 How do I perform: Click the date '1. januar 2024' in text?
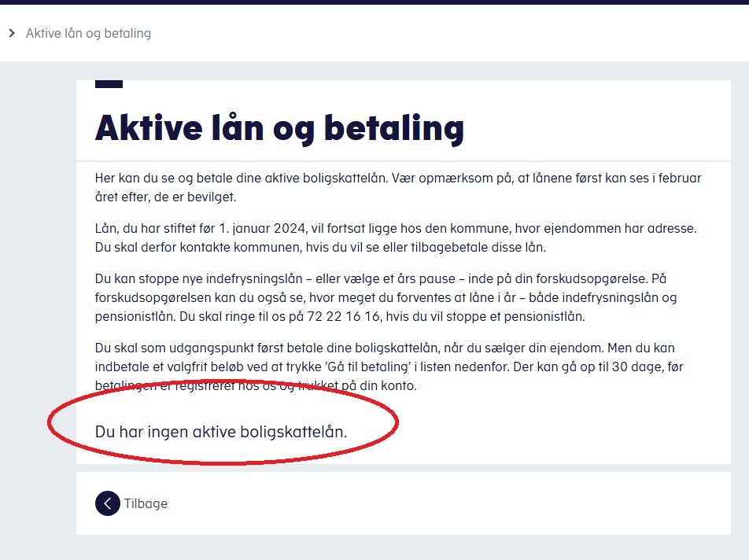(262, 228)
